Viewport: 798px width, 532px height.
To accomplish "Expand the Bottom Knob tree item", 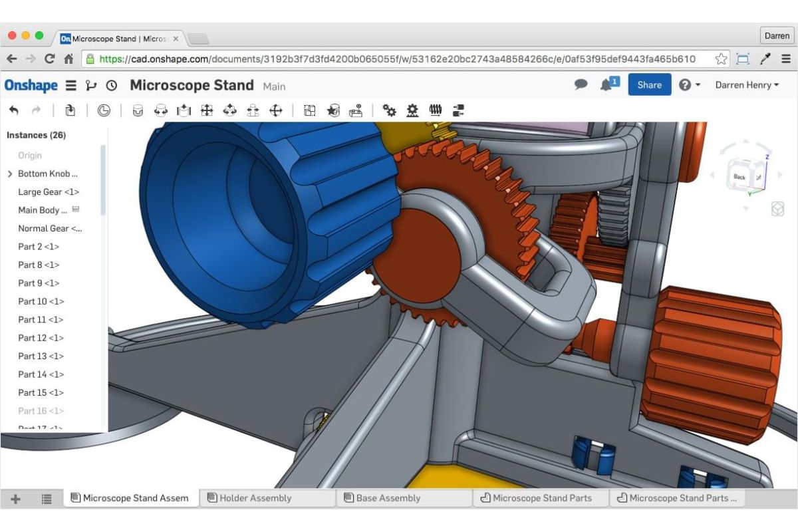I will coord(10,174).
